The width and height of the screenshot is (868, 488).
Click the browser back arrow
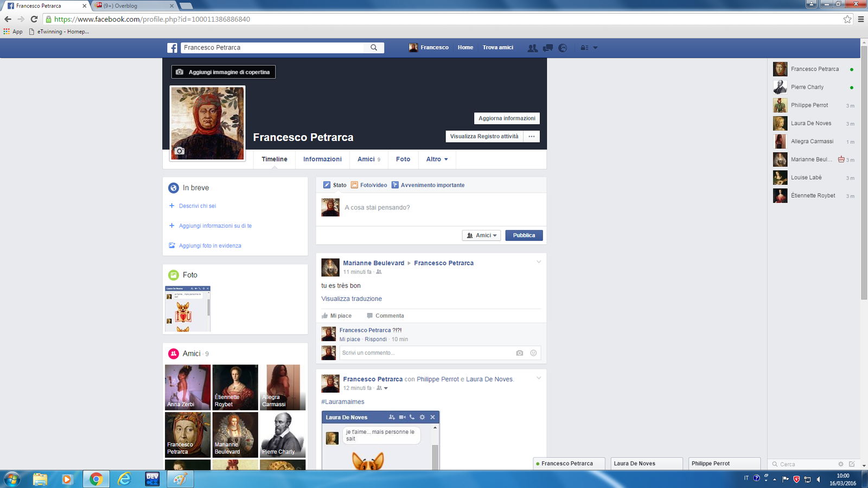[x=8, y=19]
